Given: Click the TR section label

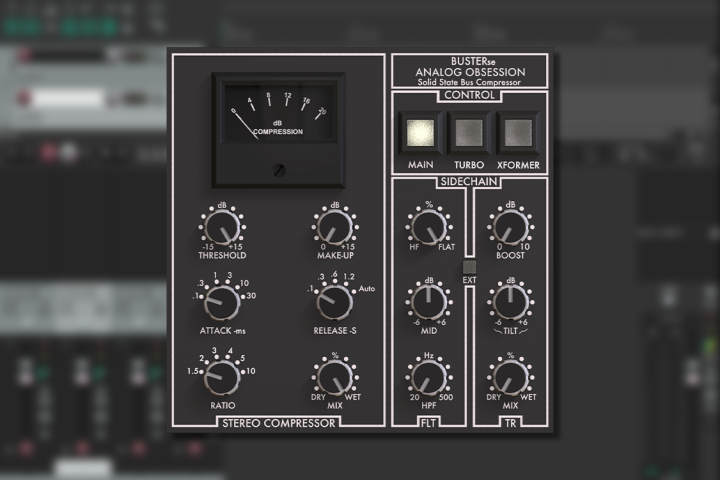Looking at the screenshot, I should tap(510, 423).
